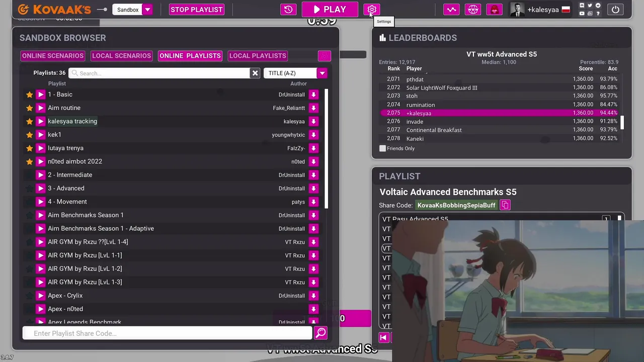This screenshot has width=644, height=362.
Task: Download the 'kek1' playlist
Action: [313, 135]
